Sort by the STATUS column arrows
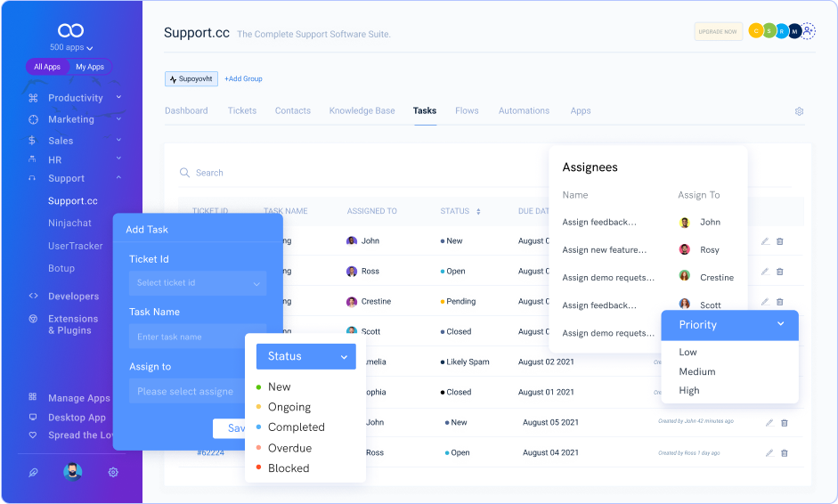 (478, 212)
